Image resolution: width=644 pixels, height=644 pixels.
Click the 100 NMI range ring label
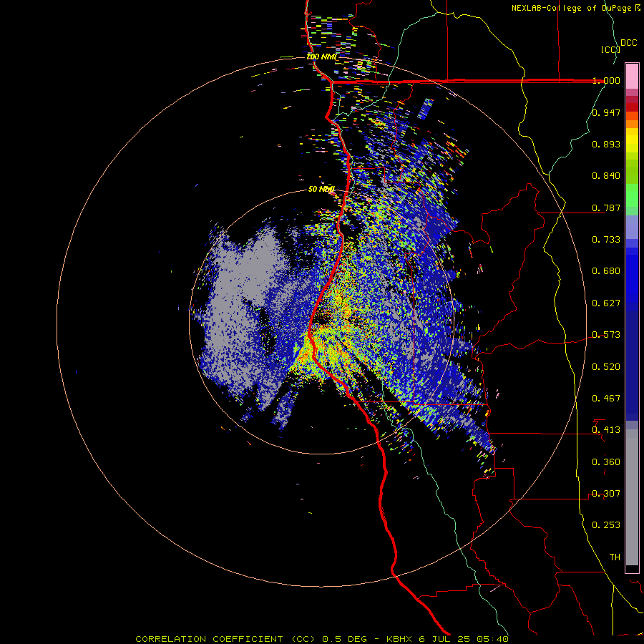[x=321, y=57]
